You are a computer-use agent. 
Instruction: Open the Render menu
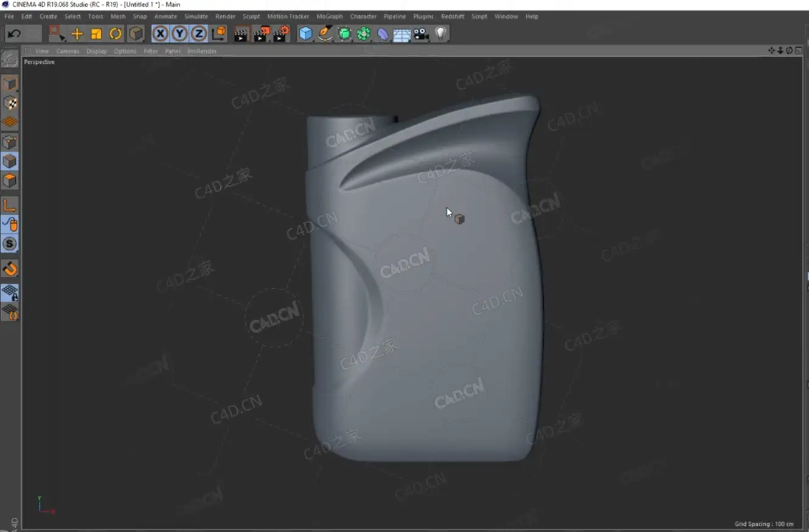[x=225, y=16]
